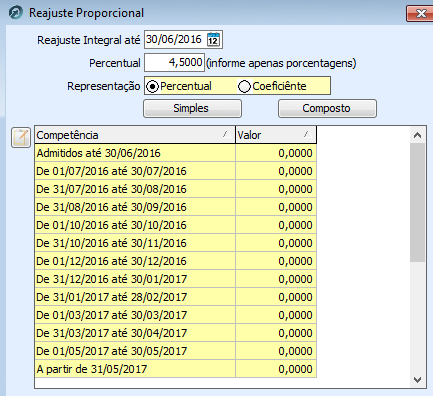Select row De 01/05/2017 até 30/05/2017

[176, 351]
